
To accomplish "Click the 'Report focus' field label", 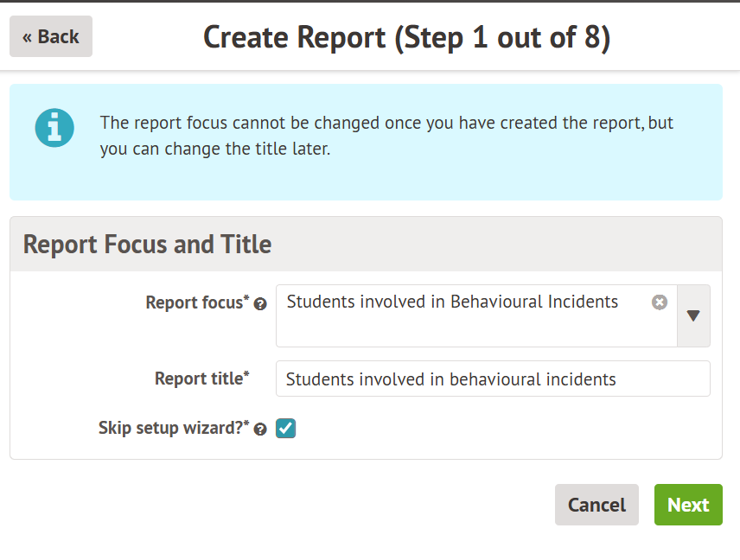I will click(x=196, y=302).
